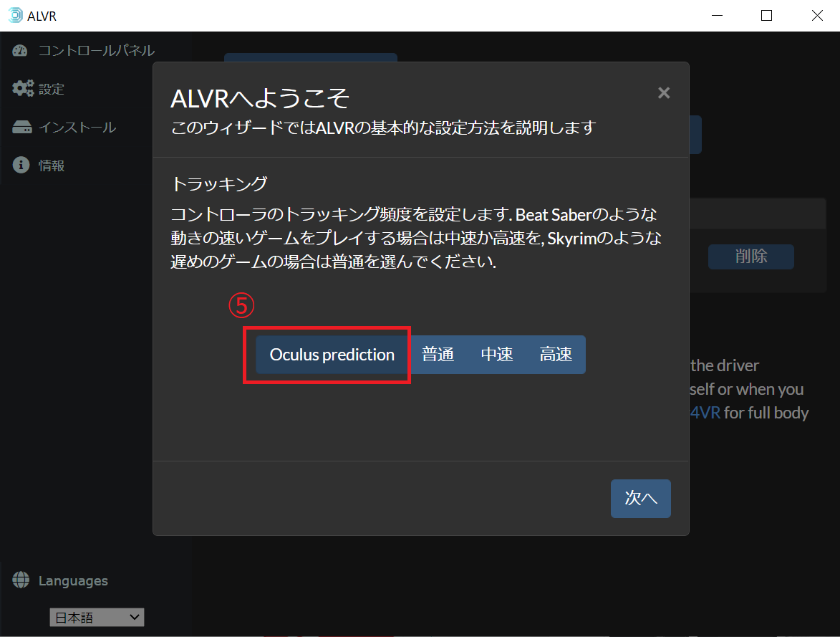This screenshot has width=840, height=637.
Task: Click the トラッキング heading text
Action: 219,184
